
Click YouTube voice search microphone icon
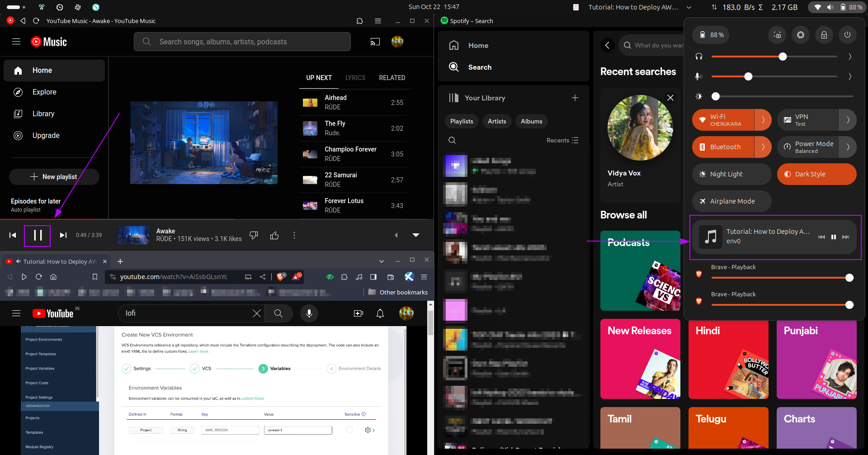coord(309,313)
